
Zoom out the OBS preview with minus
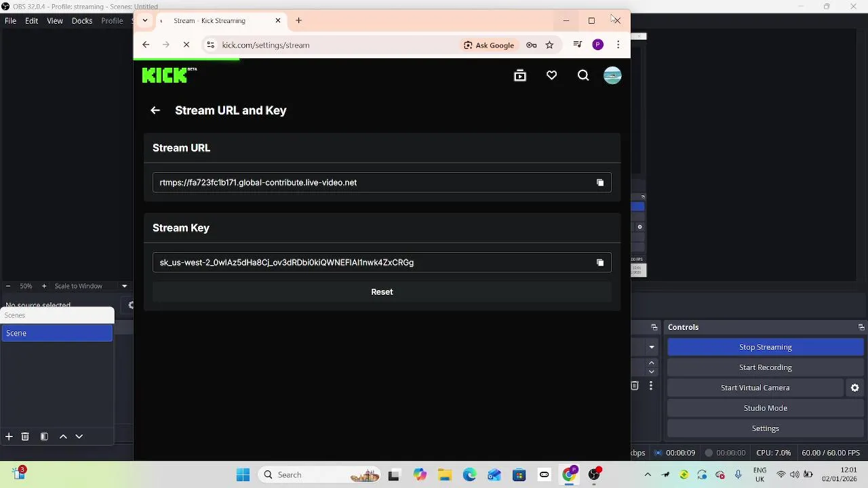point(7,286)
